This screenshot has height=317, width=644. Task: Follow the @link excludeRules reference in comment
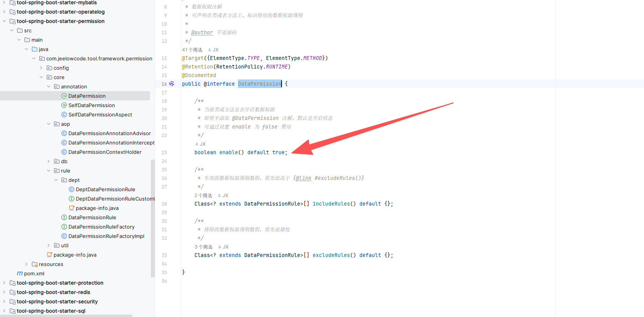coord(303,178)
